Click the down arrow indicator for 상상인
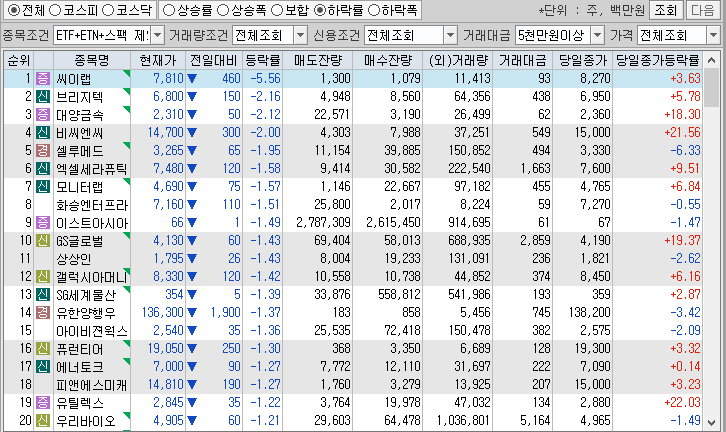Image resolution: width=726 pixels, height=432 pixels. [x=192, y=259]
